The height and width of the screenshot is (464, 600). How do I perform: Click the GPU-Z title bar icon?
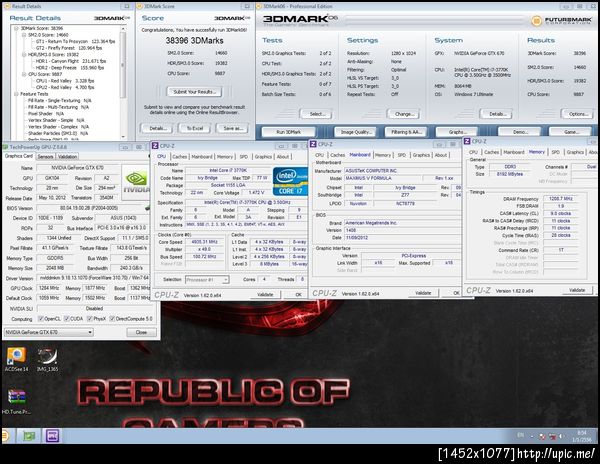(x=5, y=147)
